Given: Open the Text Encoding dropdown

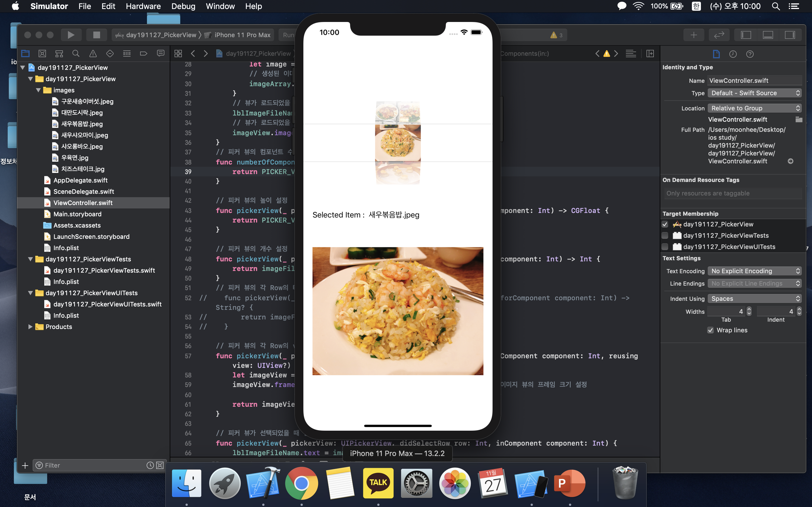Looking at the screenshot, I should 754,271.
